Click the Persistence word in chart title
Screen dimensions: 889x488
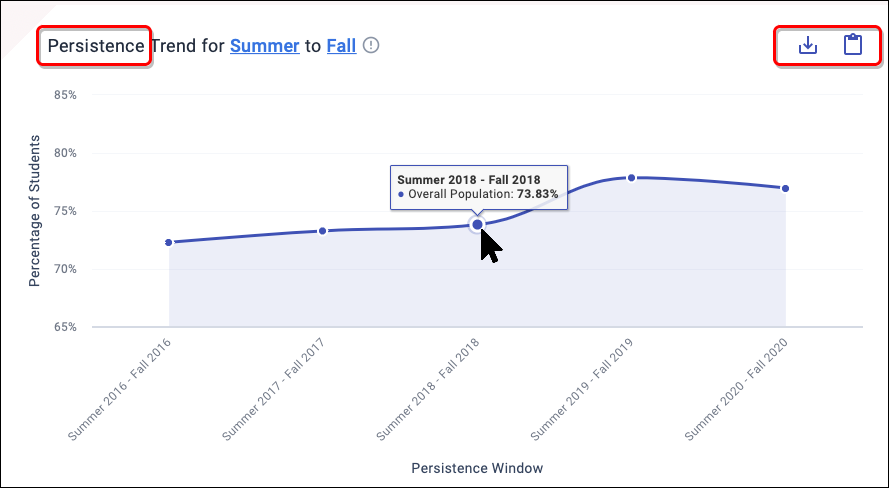point(96,46)
